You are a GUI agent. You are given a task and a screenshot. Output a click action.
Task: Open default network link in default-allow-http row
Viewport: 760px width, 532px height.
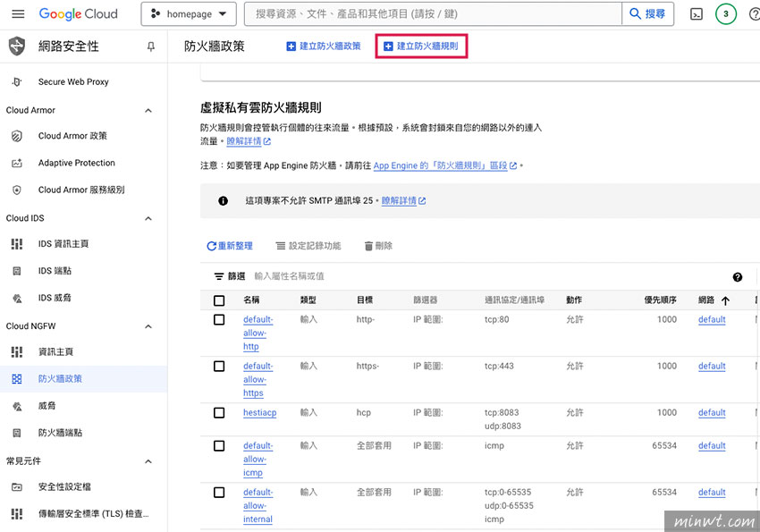pos(712,320)
